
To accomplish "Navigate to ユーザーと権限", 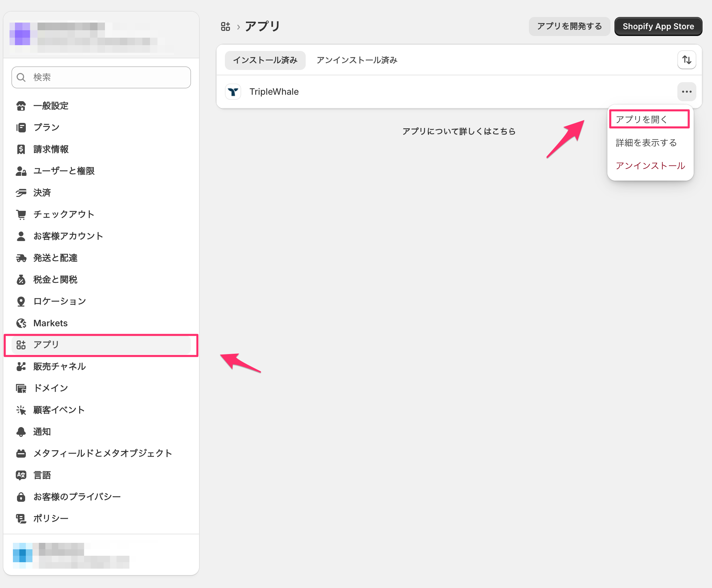I will click(101, 171).
